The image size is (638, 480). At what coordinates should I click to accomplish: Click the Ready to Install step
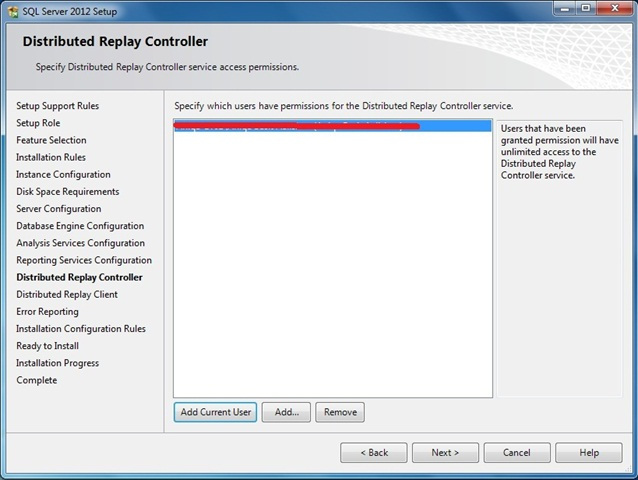click(48, 346)
